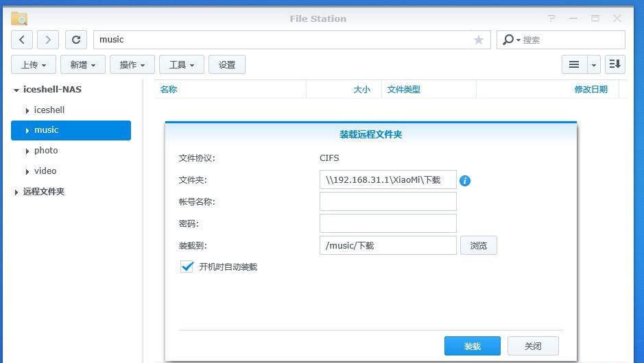
Task: Refresh the current folder listing
Action: point(76,40)
